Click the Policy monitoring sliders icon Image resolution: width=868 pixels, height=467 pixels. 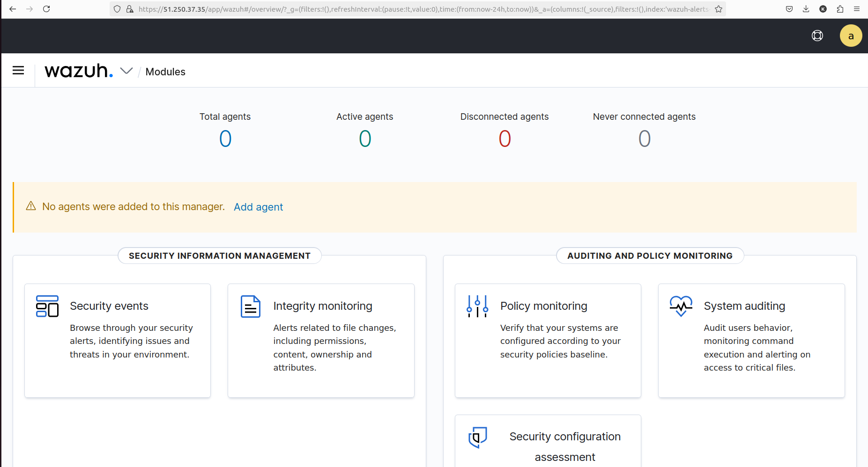(x=477, y=306)
